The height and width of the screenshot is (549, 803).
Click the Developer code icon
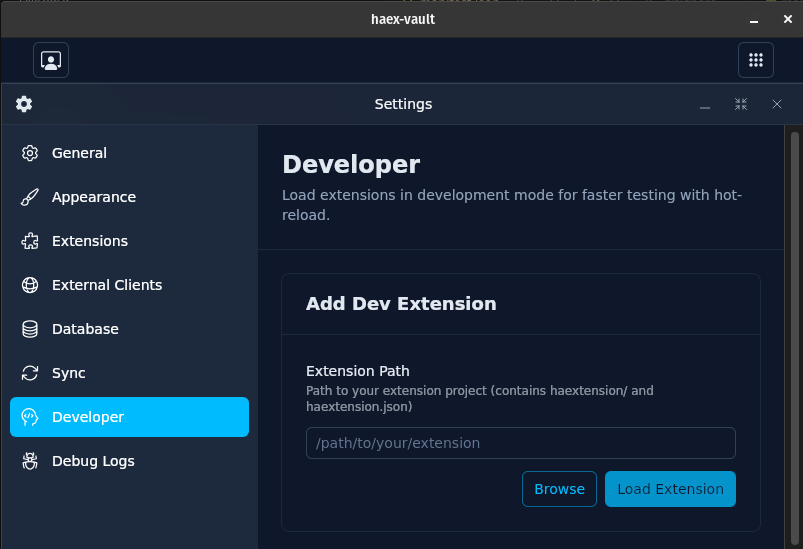pyautogui.click(x=30, y=417)
